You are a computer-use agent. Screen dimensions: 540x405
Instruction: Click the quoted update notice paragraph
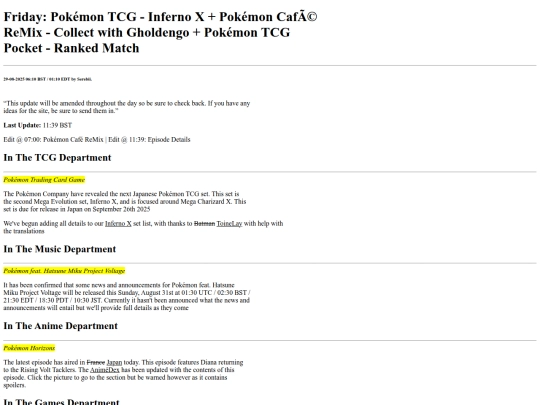127,107
